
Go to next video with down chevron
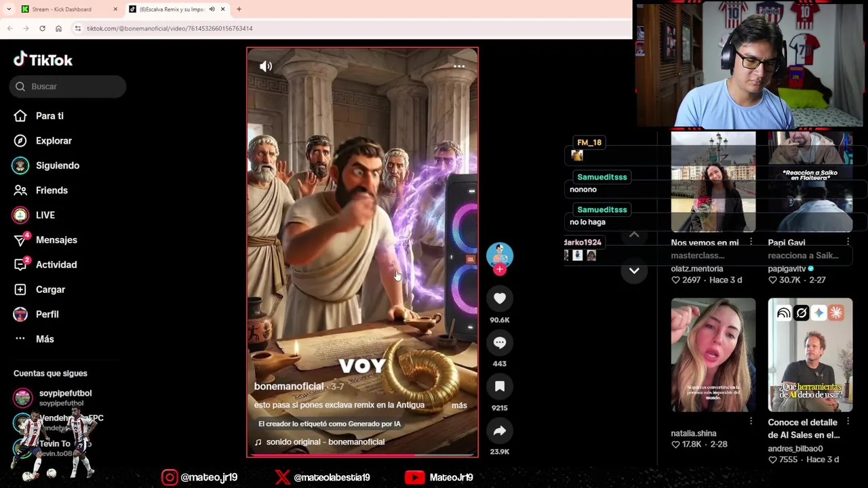634,270
